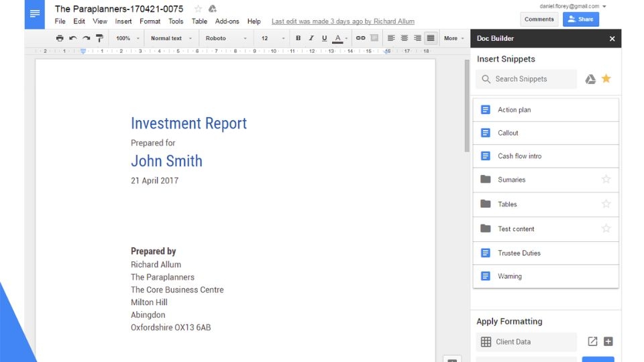Click the plus icon beside Client Data

point(608,342)
